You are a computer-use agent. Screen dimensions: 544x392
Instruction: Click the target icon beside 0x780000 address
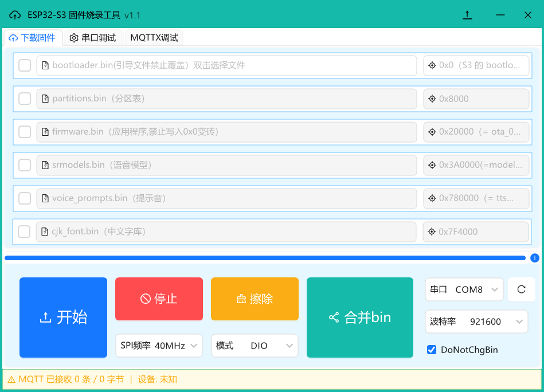(432, 198)
